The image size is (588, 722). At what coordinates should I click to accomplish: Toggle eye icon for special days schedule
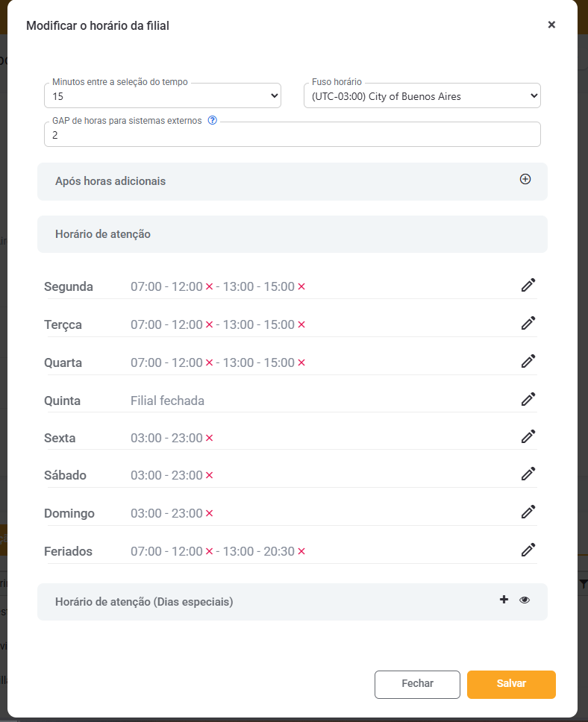pyautogui.click(x=525, y=600)
